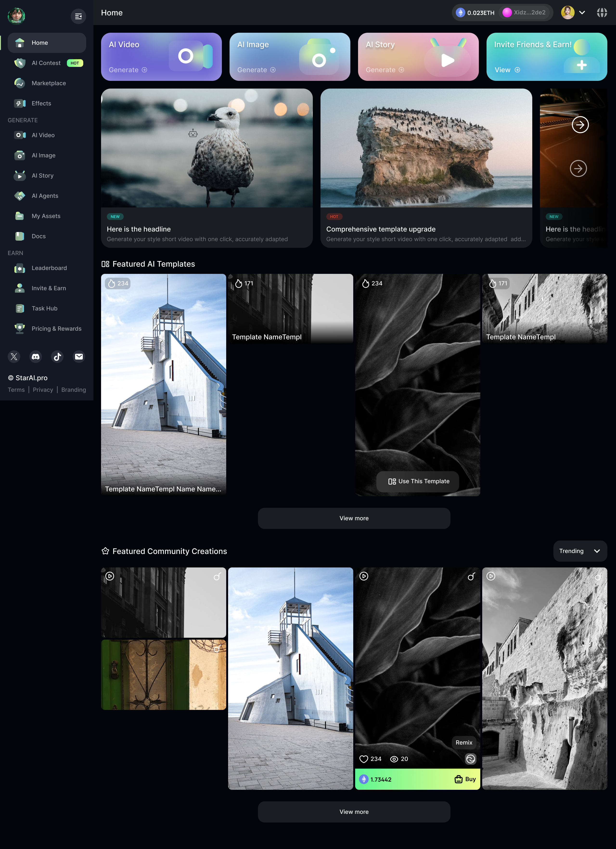This screenshot has height=849, width=616.
Task: Open the AI Image Generate card
Action: (290, 57)
